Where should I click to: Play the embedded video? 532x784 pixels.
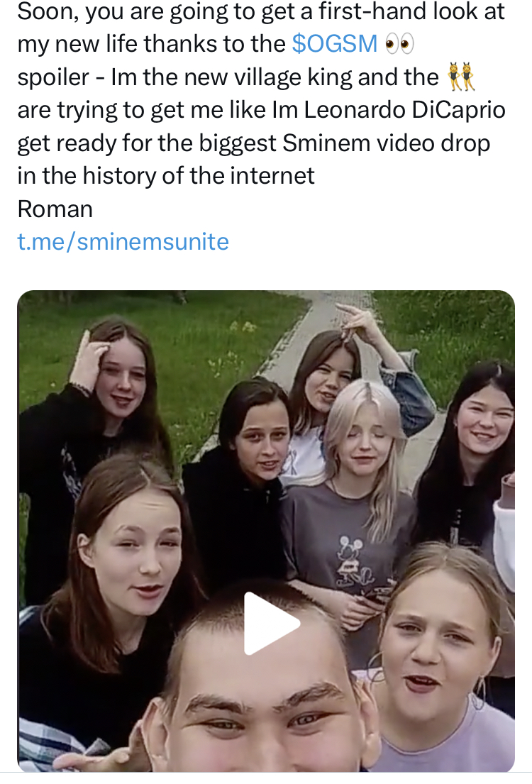pos(272,624)
